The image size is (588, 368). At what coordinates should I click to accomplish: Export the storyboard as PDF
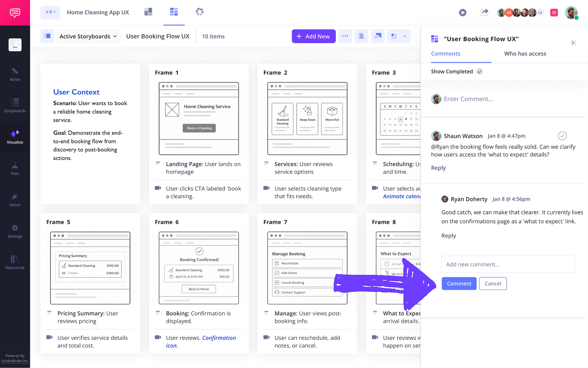click(x=361, y=36)
